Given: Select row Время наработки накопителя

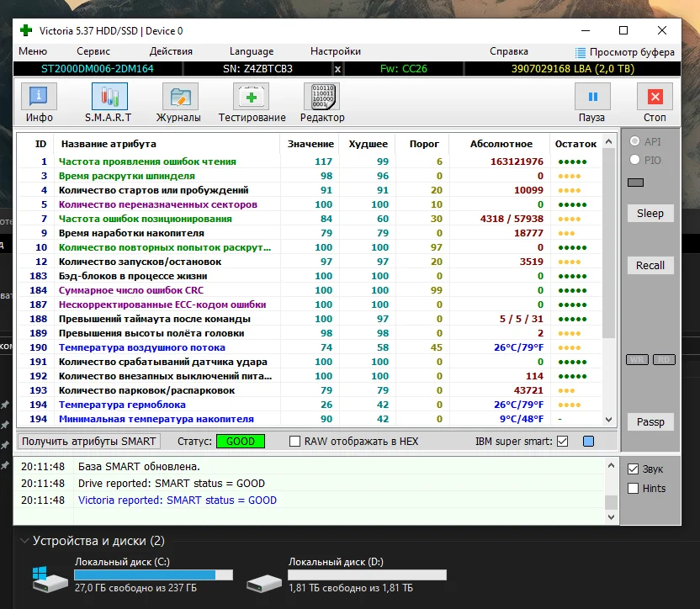Looking at the screenshot, I should pyautogui.click(x=310, y=233).
